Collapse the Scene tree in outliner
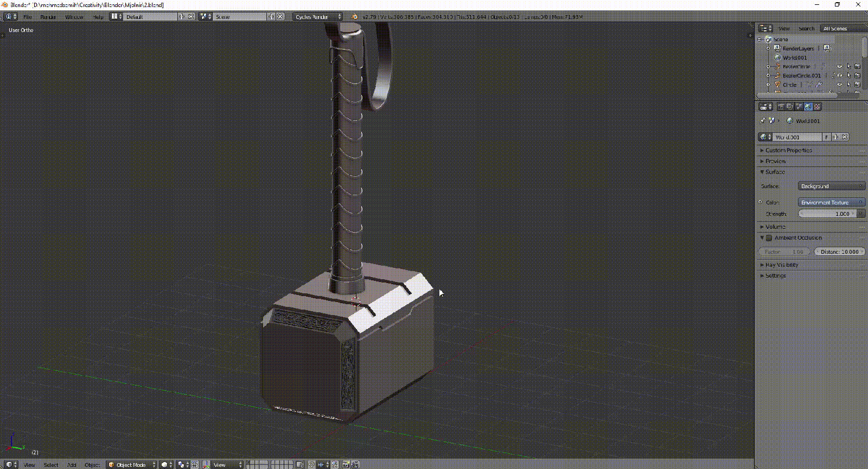Viewport: 868px width, 469px height. (x=760, y=40)
